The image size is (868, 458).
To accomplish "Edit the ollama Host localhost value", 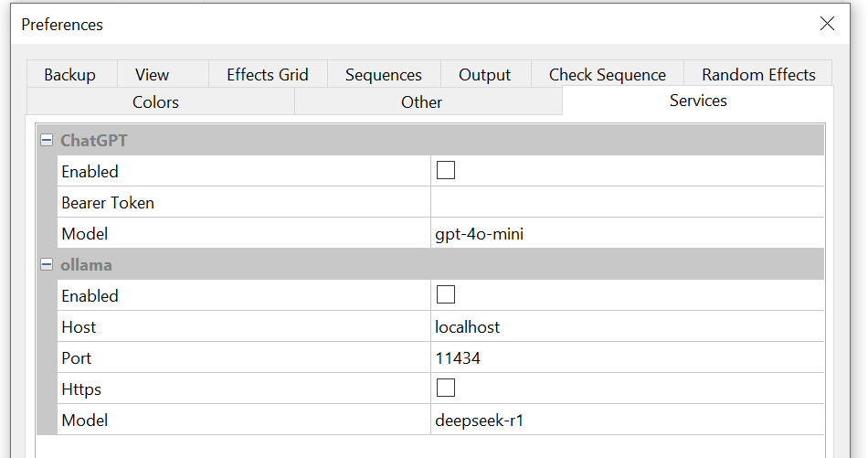I will tap(627, 326).
